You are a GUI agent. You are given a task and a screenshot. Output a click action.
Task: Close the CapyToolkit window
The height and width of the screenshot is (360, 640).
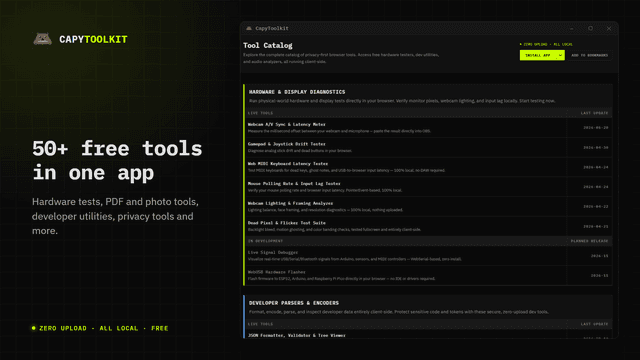pos(609,29)
